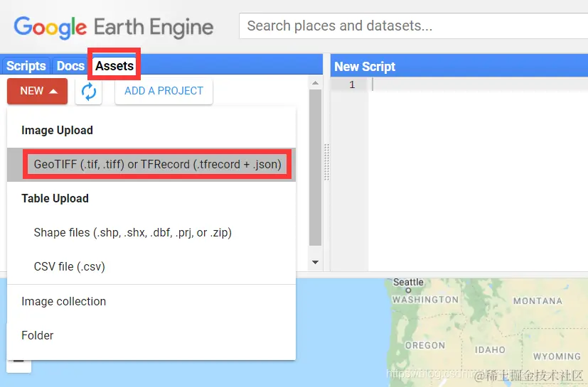The height and width of the screenshot is (387, 588).
Task: Click the OREGON label on the map
Action: (x=425, y=345)
